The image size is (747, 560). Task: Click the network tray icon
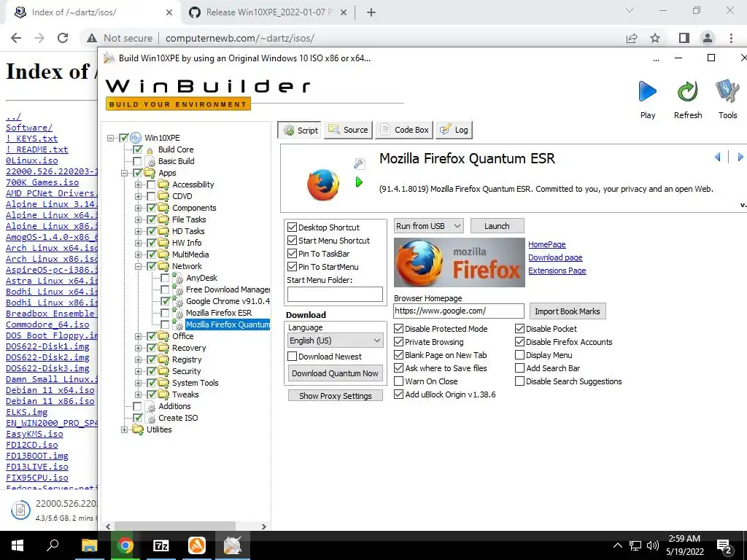click(635, 545)
